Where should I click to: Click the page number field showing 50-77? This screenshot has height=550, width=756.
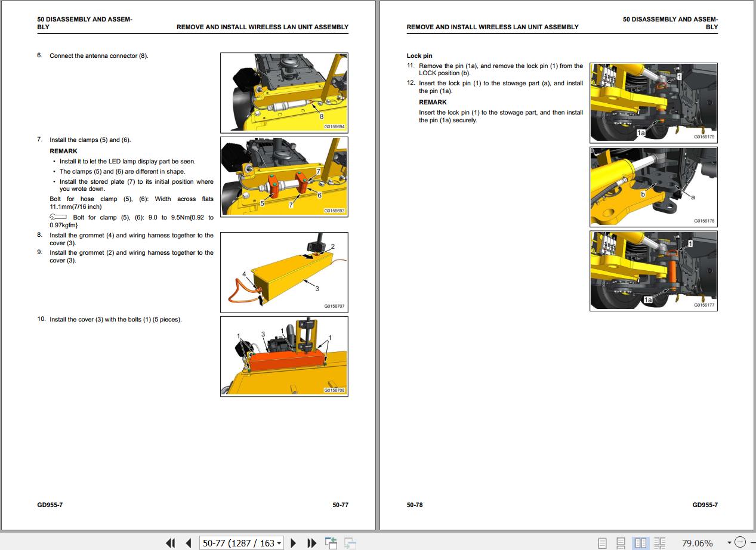237,543
